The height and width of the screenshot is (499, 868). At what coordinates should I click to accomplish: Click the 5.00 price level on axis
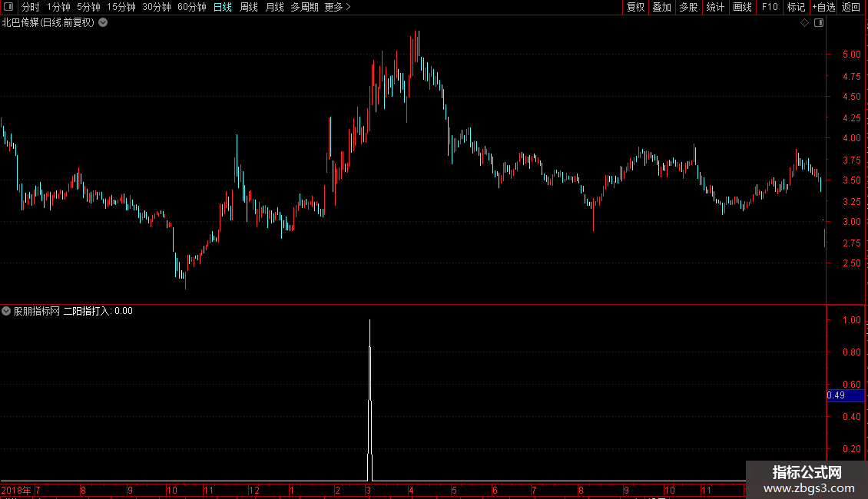851,55
